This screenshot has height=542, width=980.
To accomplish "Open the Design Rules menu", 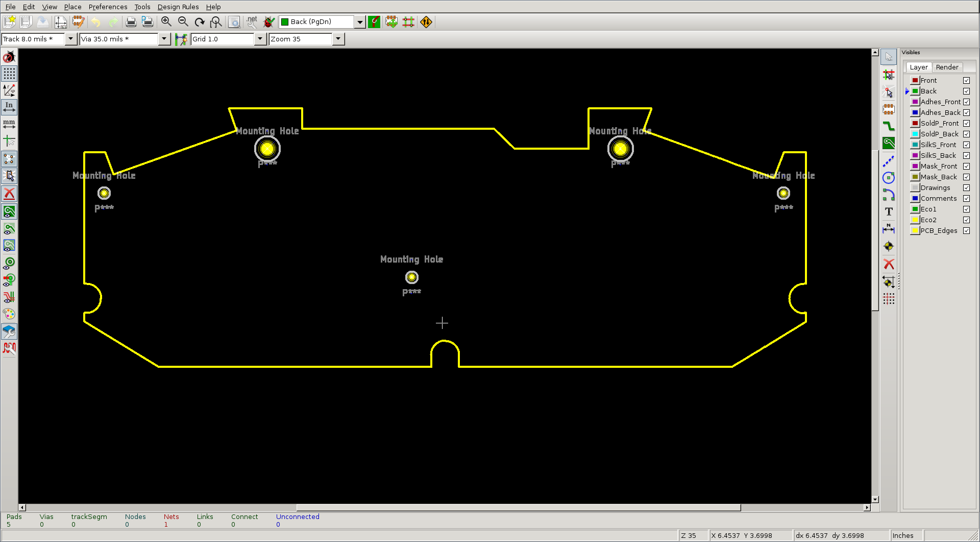I will 178,7.
